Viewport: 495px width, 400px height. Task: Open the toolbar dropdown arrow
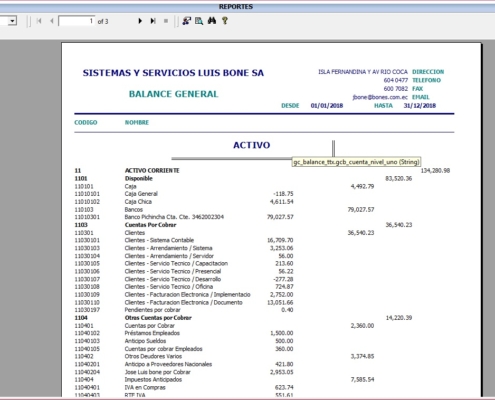[13, 21]
